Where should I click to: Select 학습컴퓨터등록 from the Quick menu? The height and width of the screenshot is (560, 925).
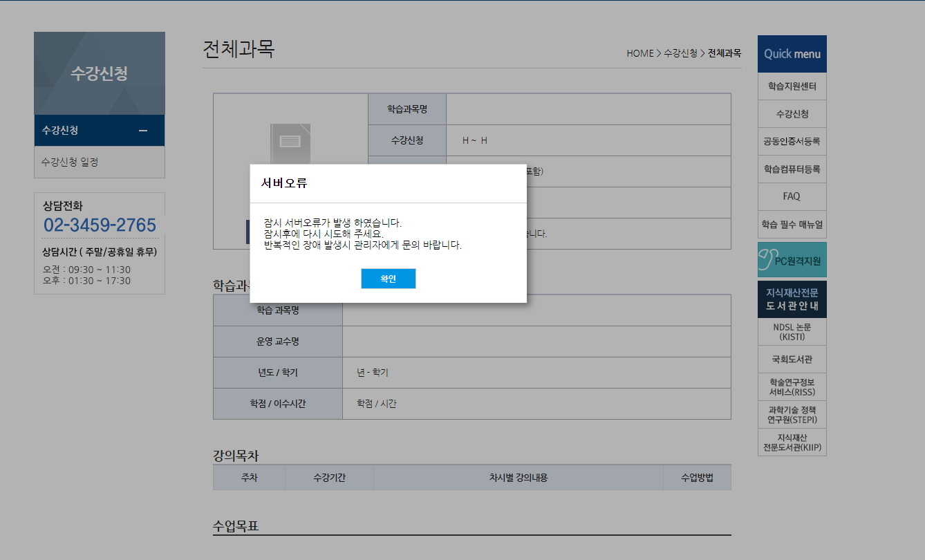pos(792,169)
